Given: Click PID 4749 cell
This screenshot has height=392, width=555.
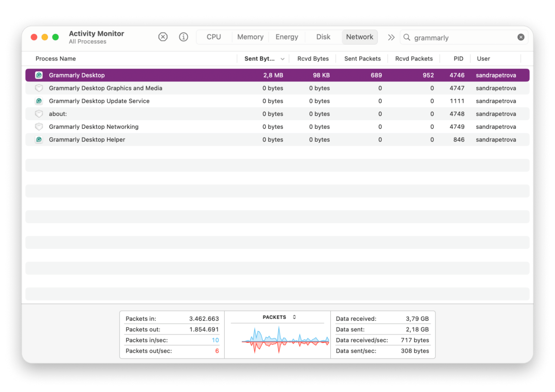Looking at the screenshot, I should pos(457,127).
